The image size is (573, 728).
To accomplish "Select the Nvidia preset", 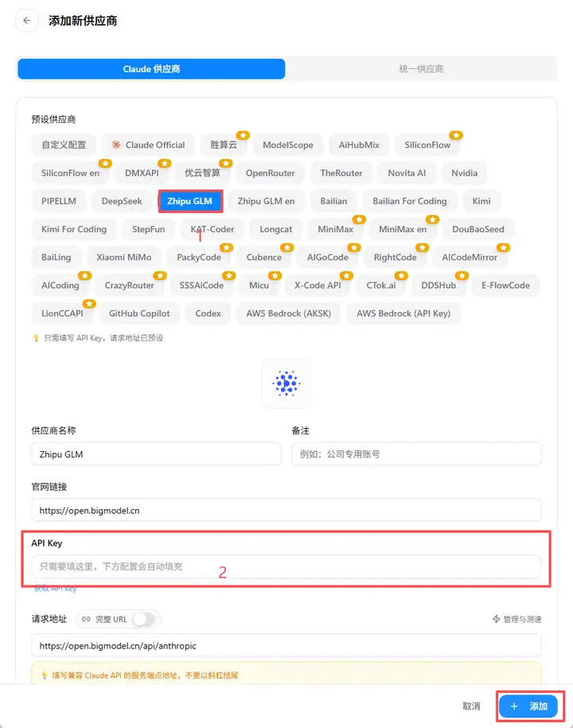I will click(464, 173).
